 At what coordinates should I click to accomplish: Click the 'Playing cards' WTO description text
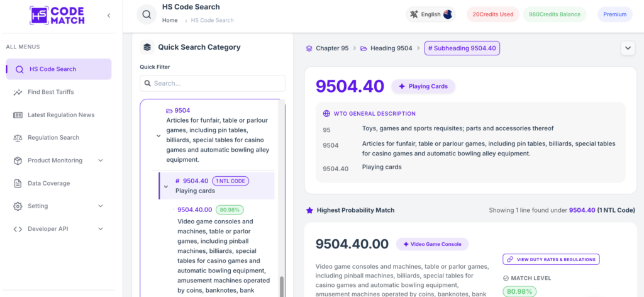click(382, 167)
